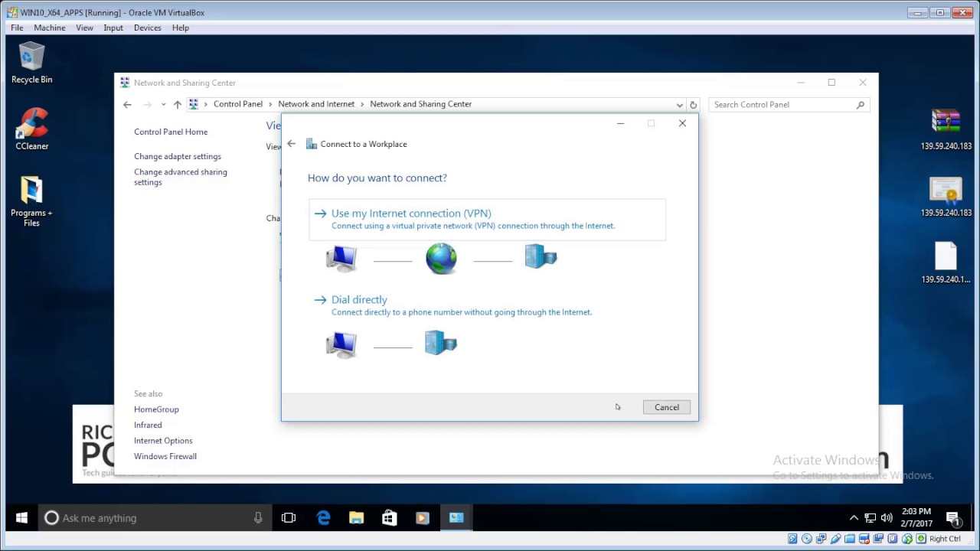Go back in the Connect to a Workplace wizard
This screenshot has height=551, width=980.
click(291, 144)
